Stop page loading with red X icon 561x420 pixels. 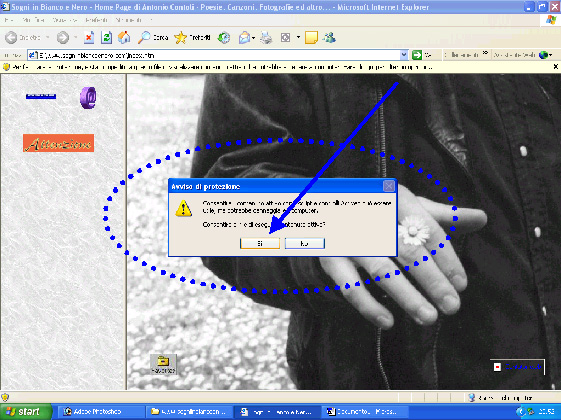tap(89, 38)
